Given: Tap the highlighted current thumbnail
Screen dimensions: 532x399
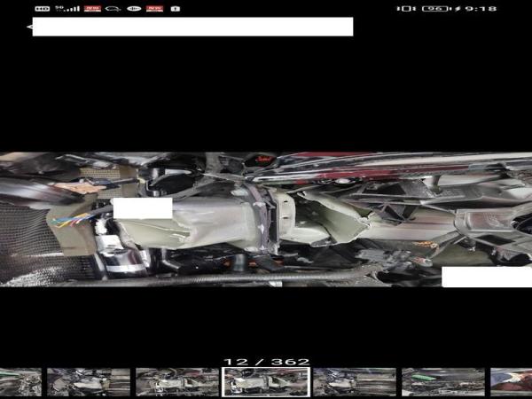Looking at the screenshot, I should tap(266, 382).
